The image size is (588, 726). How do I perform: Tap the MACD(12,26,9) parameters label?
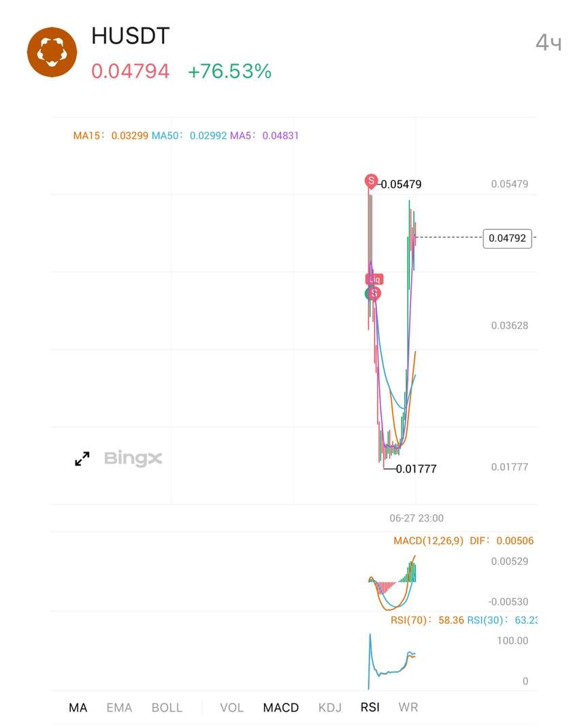click(x=428, y=541)
